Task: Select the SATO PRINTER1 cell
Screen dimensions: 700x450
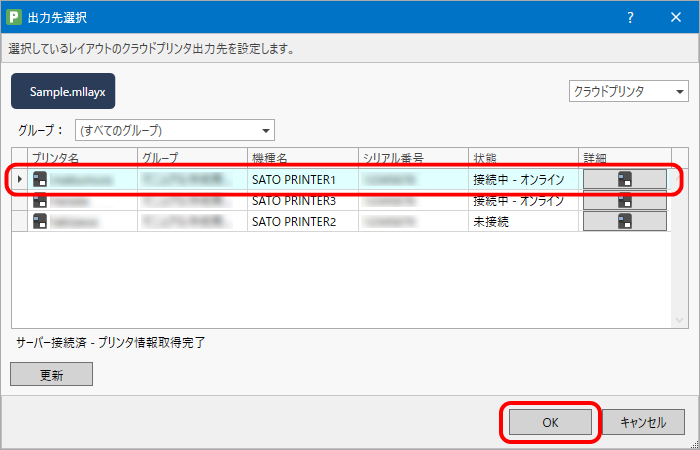Action: click(303, 179)
